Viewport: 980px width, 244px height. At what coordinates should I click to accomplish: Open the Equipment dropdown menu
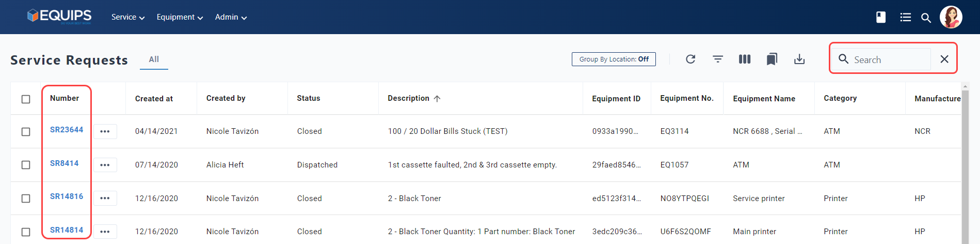tap(180, 17)
